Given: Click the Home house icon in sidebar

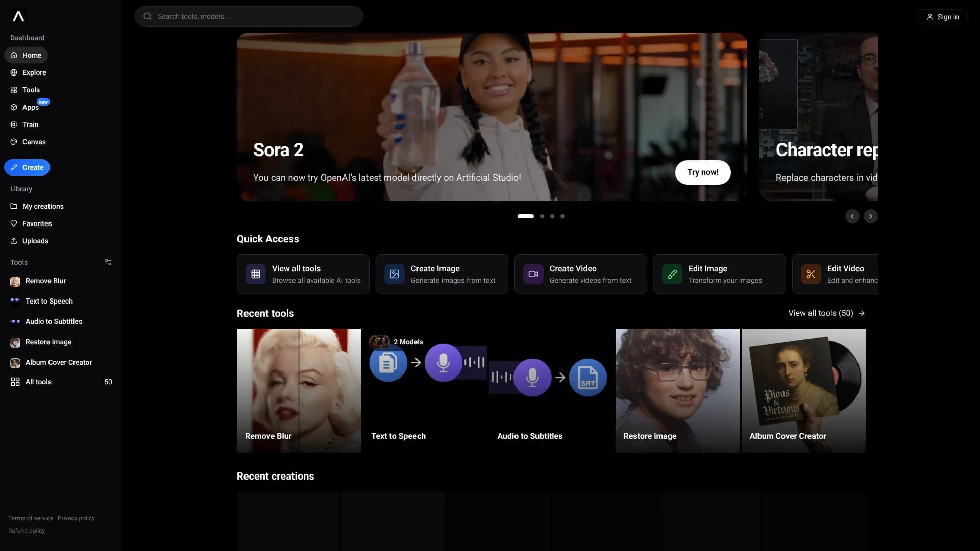Looking at the screenshot, I should (14, 55).
